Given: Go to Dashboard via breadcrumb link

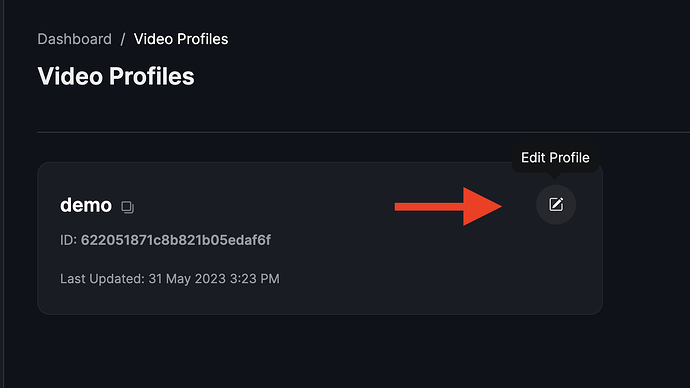Looking at the screenshot, I should click(x=74, y=39).
